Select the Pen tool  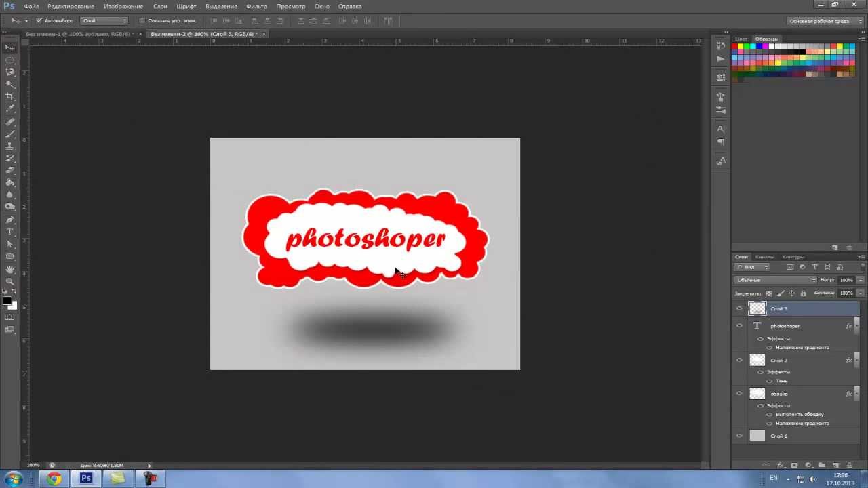point(9,220)
